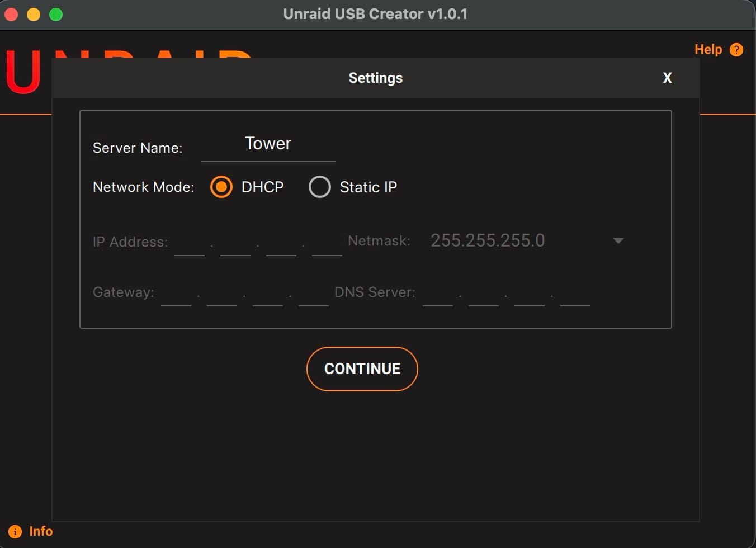Click the Server Name label
Image resolution: width=756 pixels, height=548 pixels.
coord(138,148)
